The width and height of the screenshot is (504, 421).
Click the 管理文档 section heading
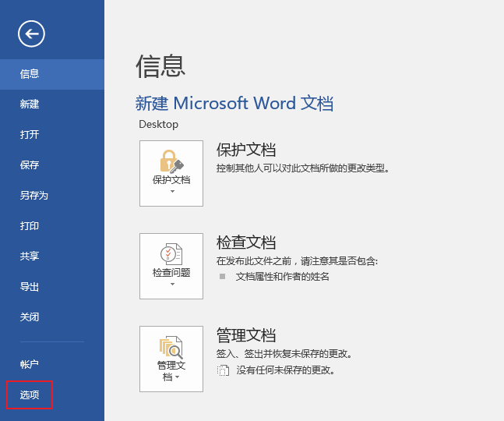click(246, 334)
